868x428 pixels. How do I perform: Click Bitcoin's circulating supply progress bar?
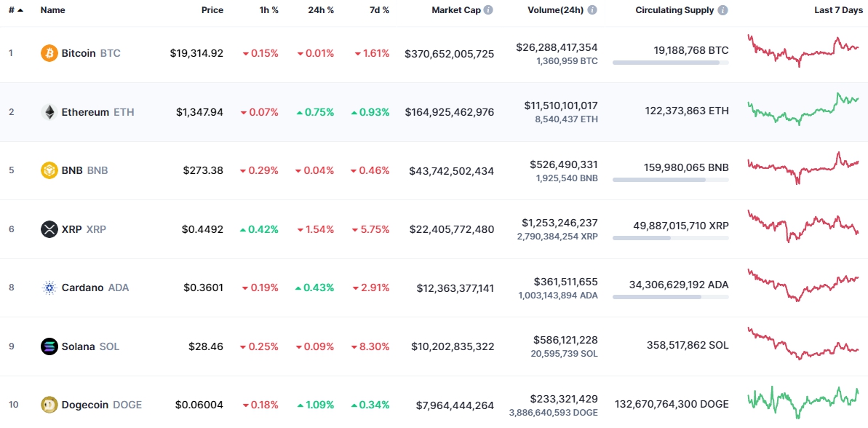[670, 63]
